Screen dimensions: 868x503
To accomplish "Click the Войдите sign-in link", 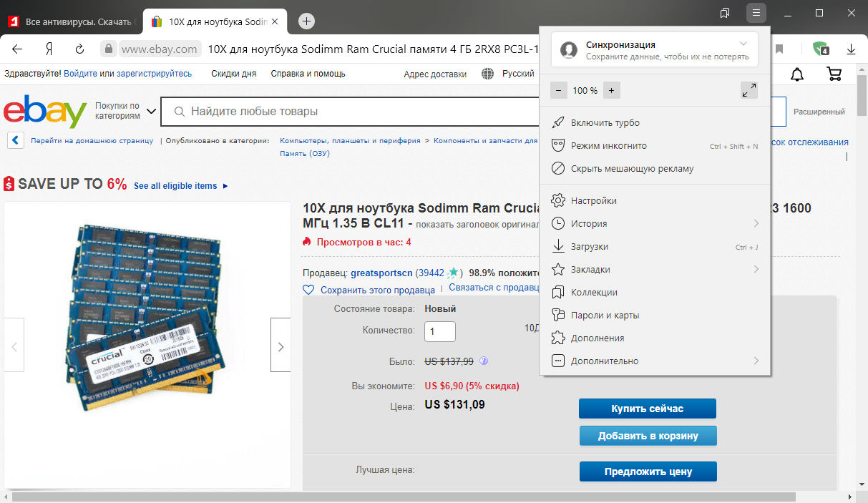I will [x=80, y=74].
